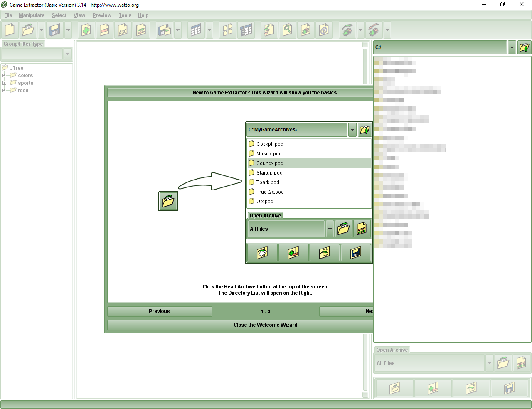Image resolution: width=532 pixels, height=409 pixels.
Task: Click the open-folder button in the right sidebar's Open Archive panel
Action: coord(503,363)
